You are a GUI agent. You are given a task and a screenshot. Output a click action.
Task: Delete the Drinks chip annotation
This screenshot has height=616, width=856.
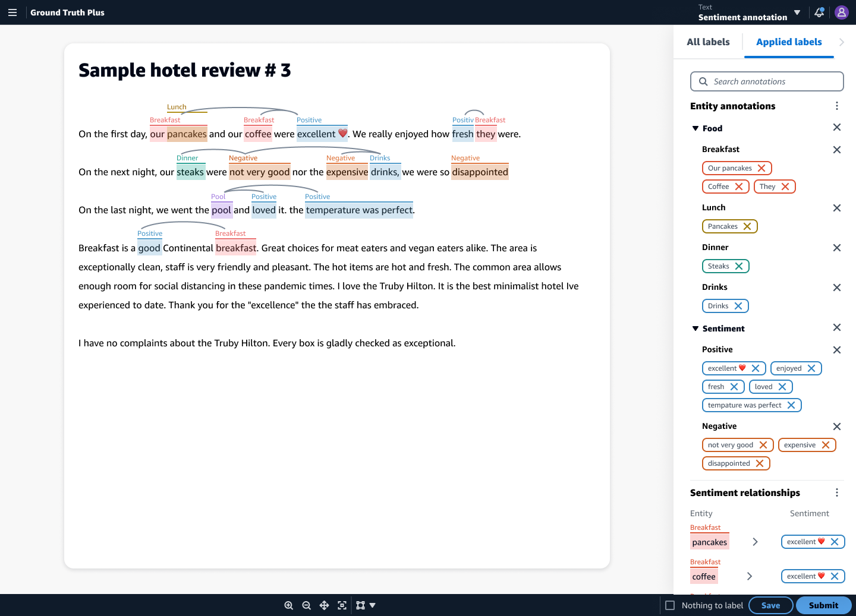[738, 306]
